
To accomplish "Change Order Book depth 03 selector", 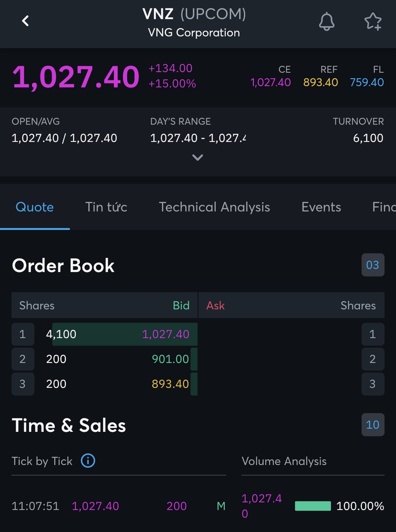I will 372,265.
